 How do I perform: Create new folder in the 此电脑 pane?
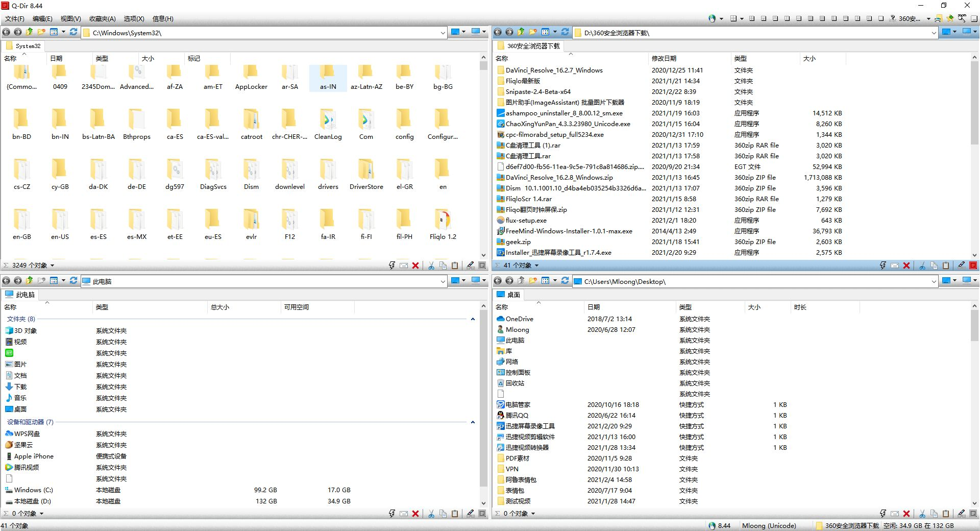point(41,281)
